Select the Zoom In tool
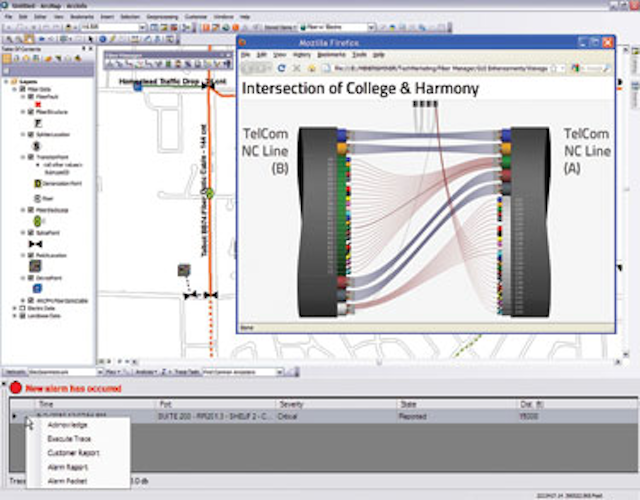640x500 pixels. click(9, 39)
